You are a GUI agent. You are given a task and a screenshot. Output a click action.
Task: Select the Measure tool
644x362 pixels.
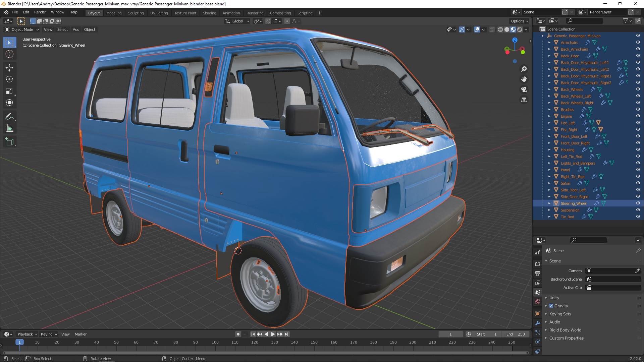9,128
